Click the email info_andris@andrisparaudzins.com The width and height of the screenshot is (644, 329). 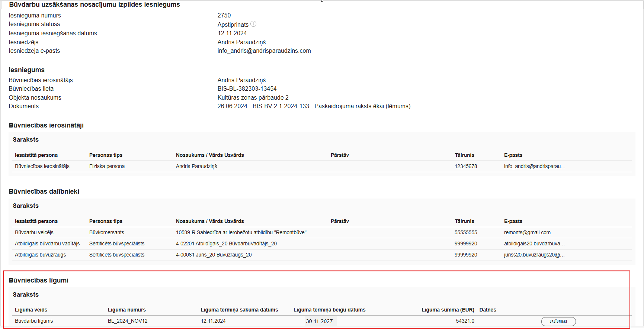[x=264, y=51]
